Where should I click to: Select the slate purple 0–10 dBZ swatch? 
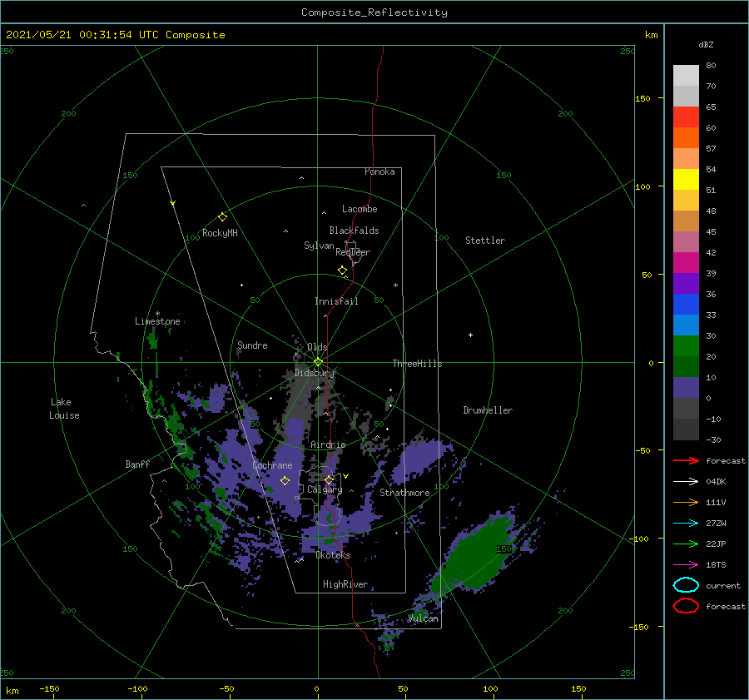pos(686,388)
